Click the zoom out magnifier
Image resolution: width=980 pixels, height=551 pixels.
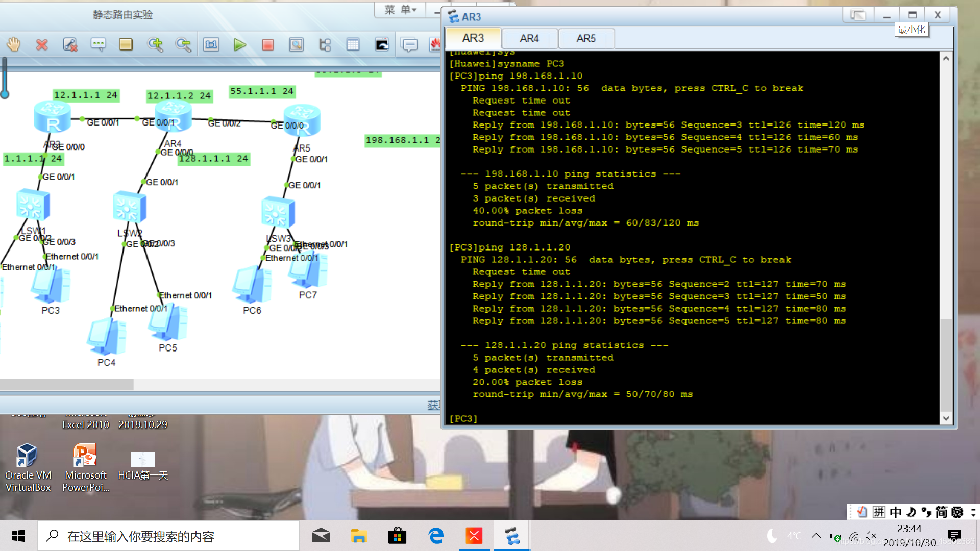tap(183, 45)
